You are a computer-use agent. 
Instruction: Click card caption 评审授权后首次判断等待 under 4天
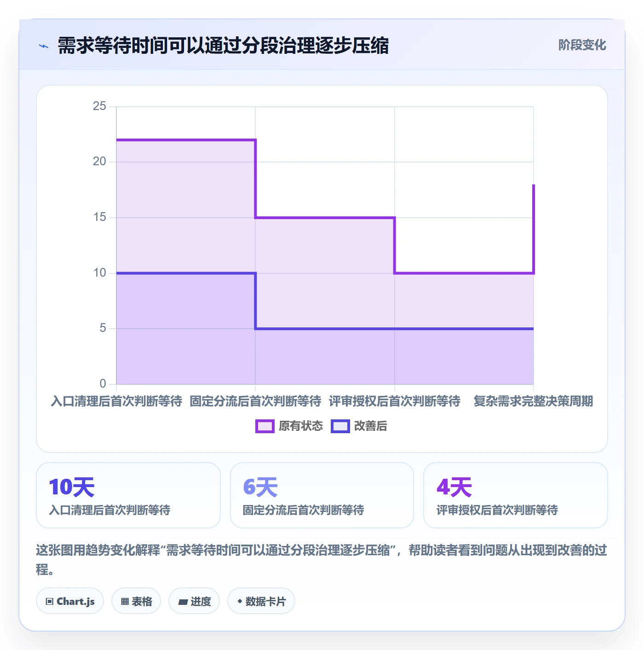point(497,510)
